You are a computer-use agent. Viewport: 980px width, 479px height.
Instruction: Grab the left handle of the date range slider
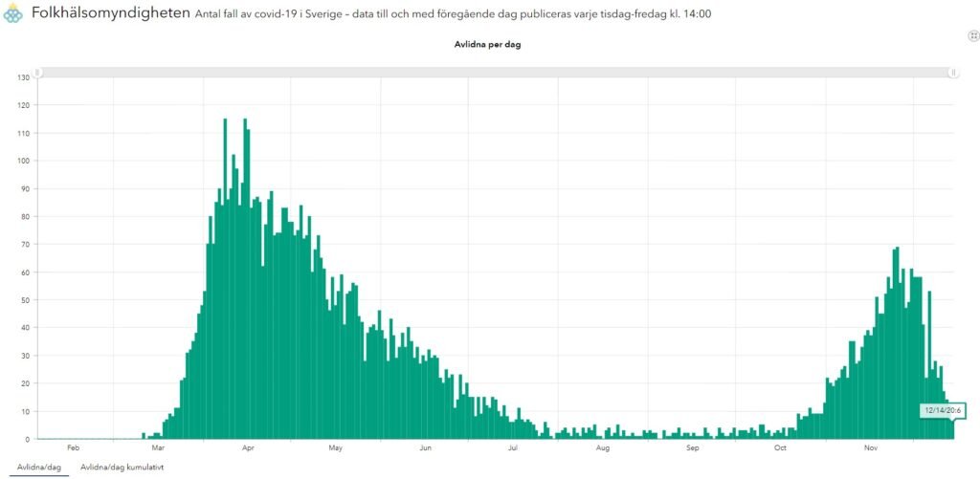click(x=38, y=73)
